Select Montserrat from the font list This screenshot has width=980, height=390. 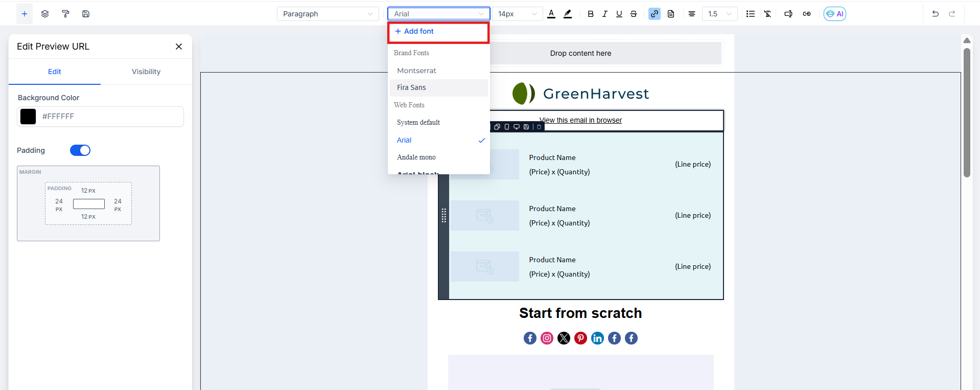[x=416, y=71]
